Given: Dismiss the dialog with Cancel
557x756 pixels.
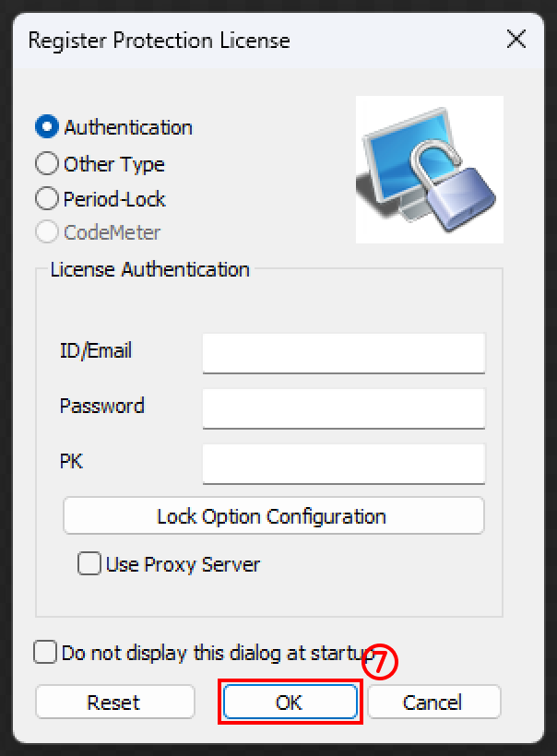Looking at the screenshot, I should (x=434, y=702).
